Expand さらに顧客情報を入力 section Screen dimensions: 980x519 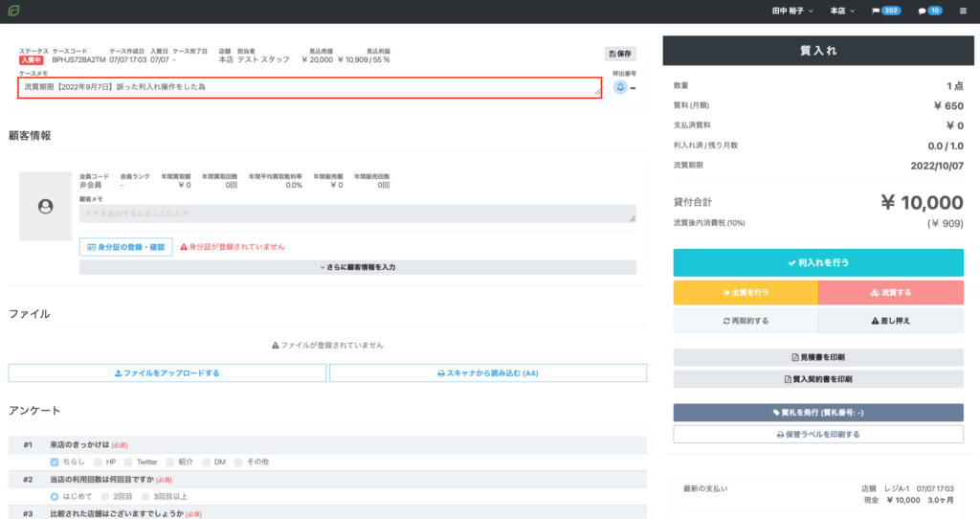[358, 267]
